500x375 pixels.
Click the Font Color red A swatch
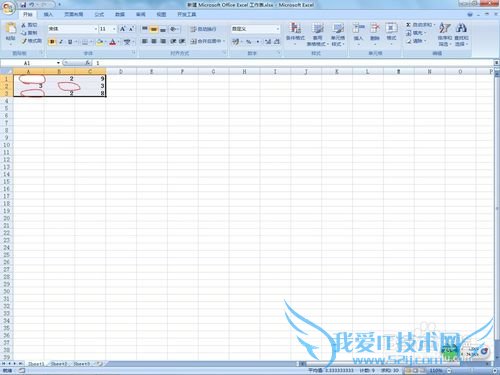tap(113, 42)
